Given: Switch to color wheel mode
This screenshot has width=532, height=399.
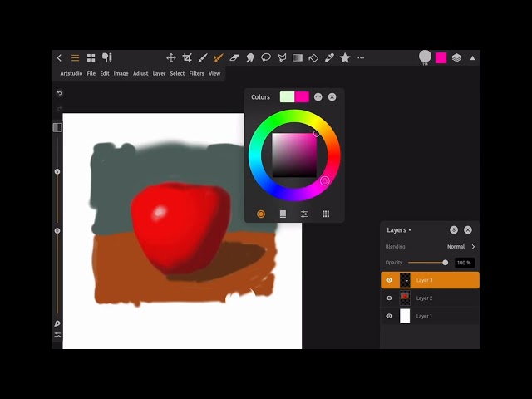Looking at the screenshot, I should point(261,214).
